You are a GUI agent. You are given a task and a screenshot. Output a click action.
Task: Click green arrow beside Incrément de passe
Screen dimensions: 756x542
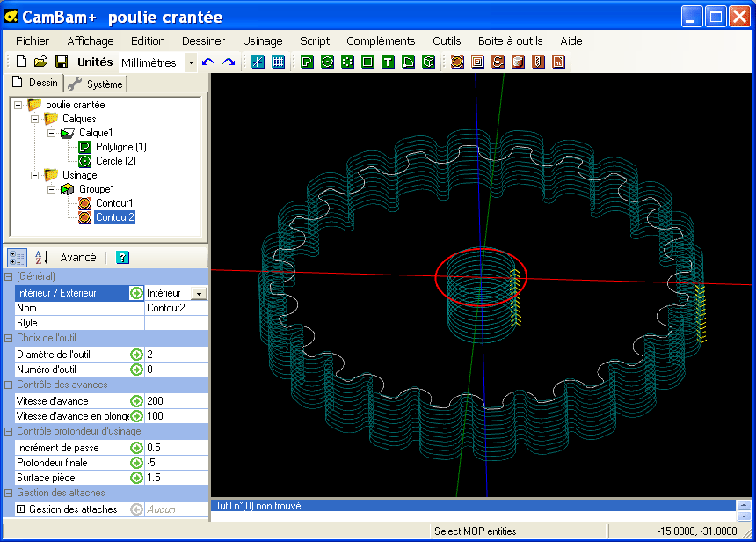(x=136, y=448)
